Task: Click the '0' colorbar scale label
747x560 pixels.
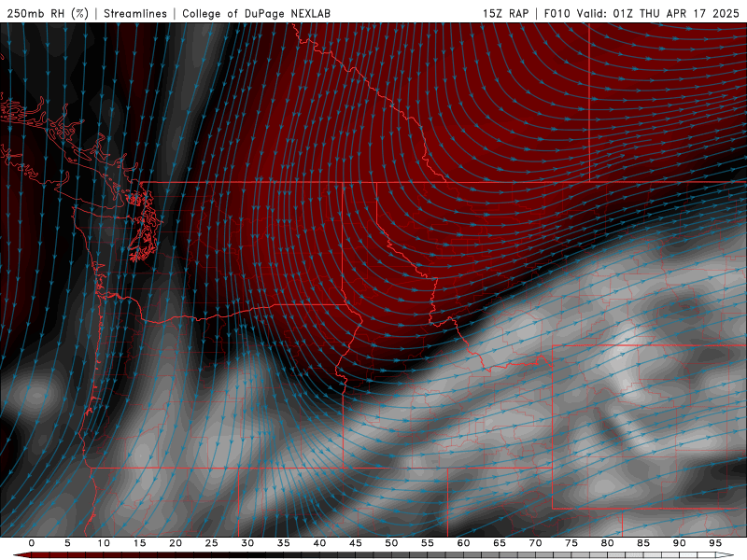Action: pos(32,543)
